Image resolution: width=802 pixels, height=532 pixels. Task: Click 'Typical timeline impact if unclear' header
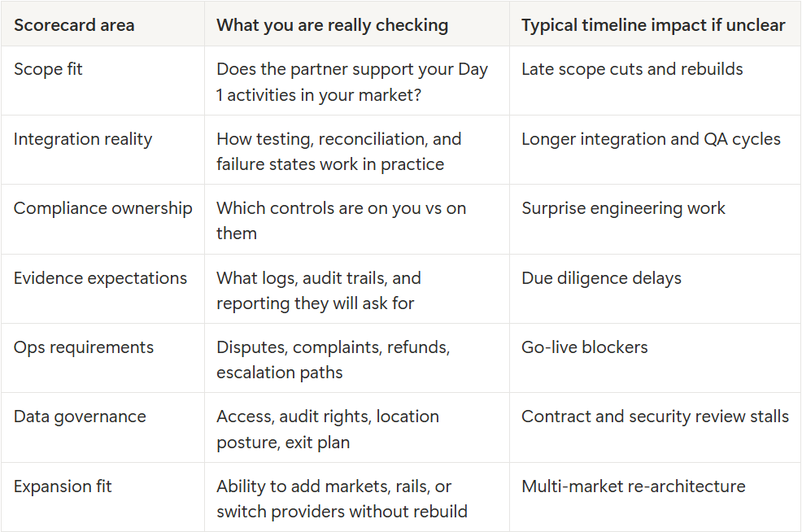coord(653,25)
